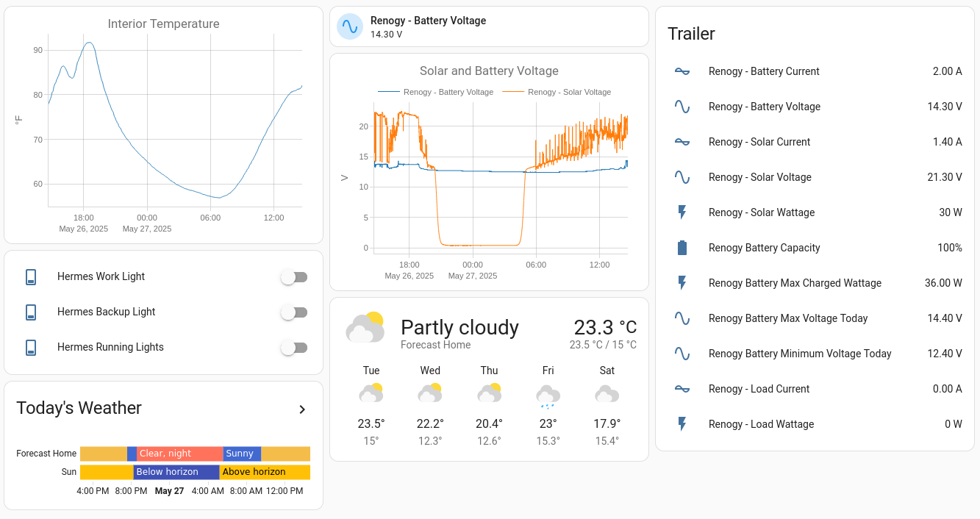Click the Renogy Battery Capacity battery icon
Viewport: 980px width, 519px height.
(x=682, y=248)
